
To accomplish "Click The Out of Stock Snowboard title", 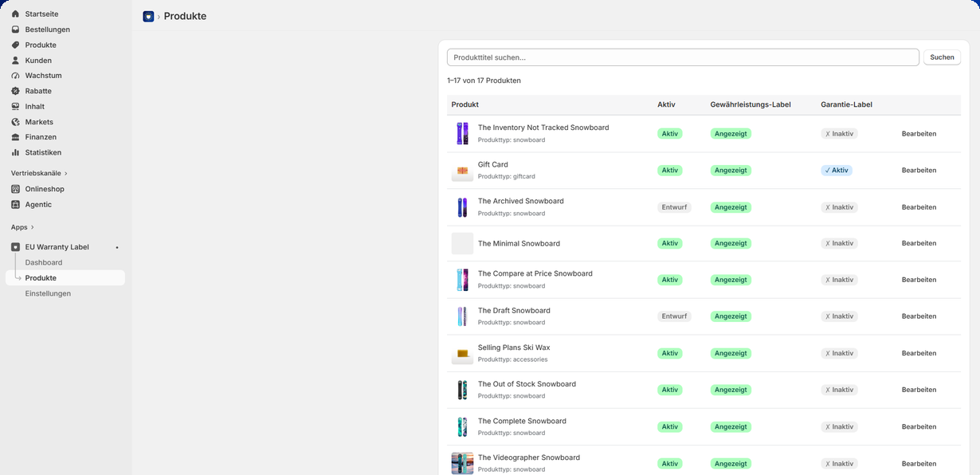I will (x=527, y=384).
